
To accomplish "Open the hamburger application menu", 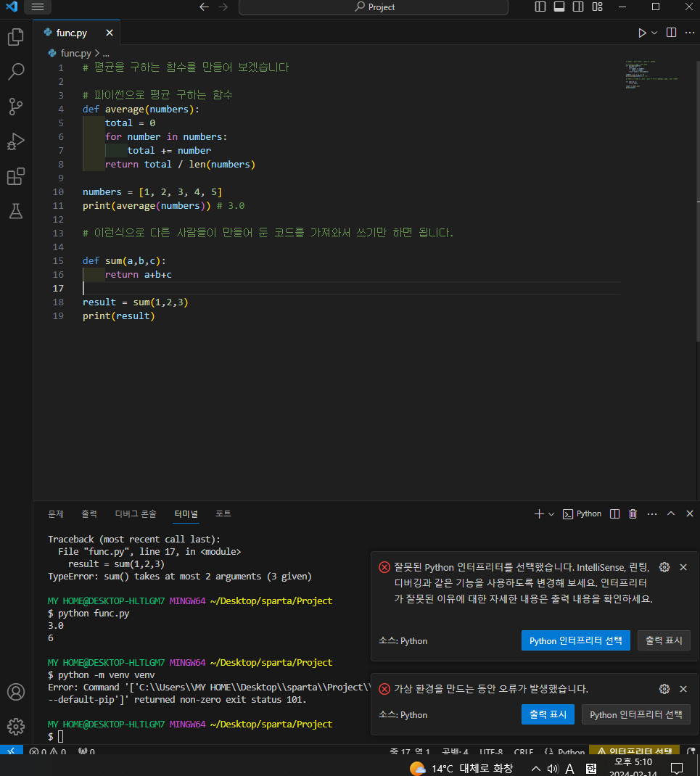I will 38,7.
